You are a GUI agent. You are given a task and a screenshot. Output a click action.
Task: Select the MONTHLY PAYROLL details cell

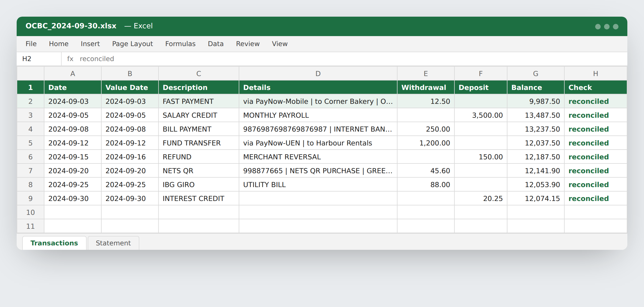pyautogui.click(x=318, y=115)
